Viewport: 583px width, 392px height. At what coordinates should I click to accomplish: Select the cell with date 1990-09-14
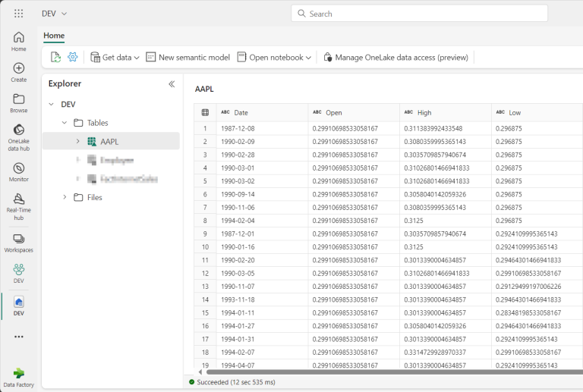[x=262, y=195]
